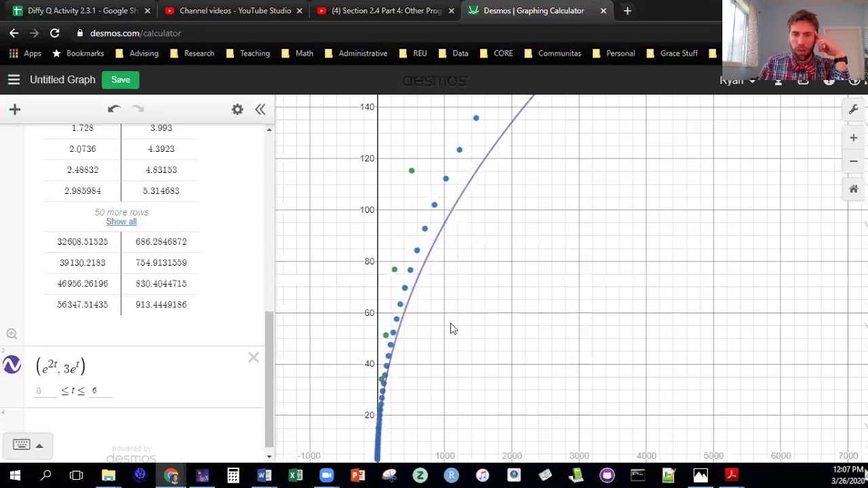Reload the Desmos page
The height and width of the screenshot is (488, 868).
(x=54, y=33)
